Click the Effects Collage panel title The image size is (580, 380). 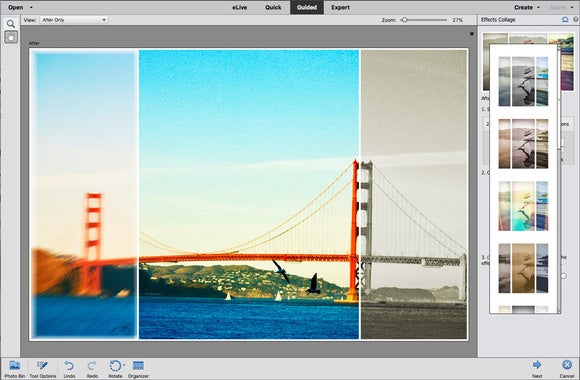coord(498,20)
